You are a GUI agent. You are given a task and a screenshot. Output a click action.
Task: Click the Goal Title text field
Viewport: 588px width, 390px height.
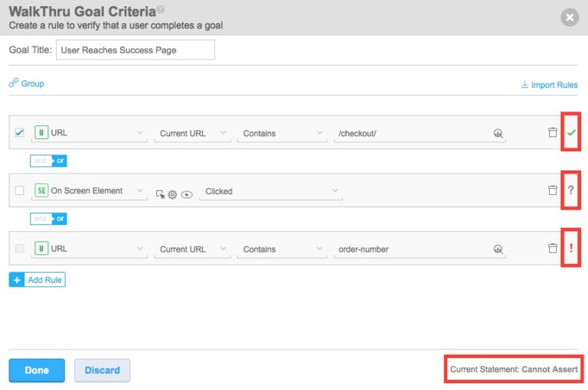[x=135, y=50]
